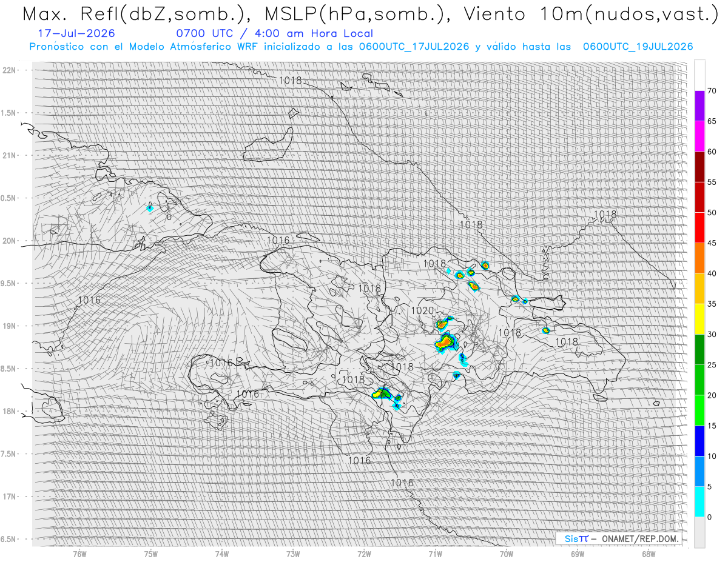The height and width of the screenshot is (562, 728).
Task: Click the cyan 0-5 dBZ legend color
Action: point(699,501)
